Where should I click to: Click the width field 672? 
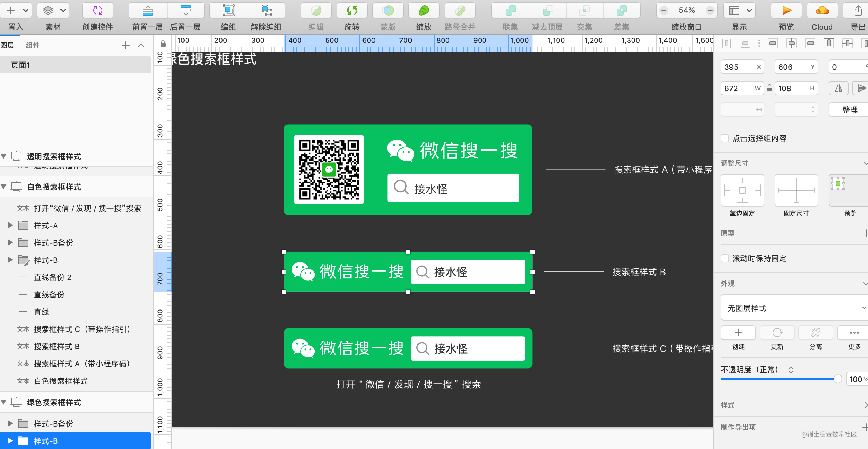(742, 88)
